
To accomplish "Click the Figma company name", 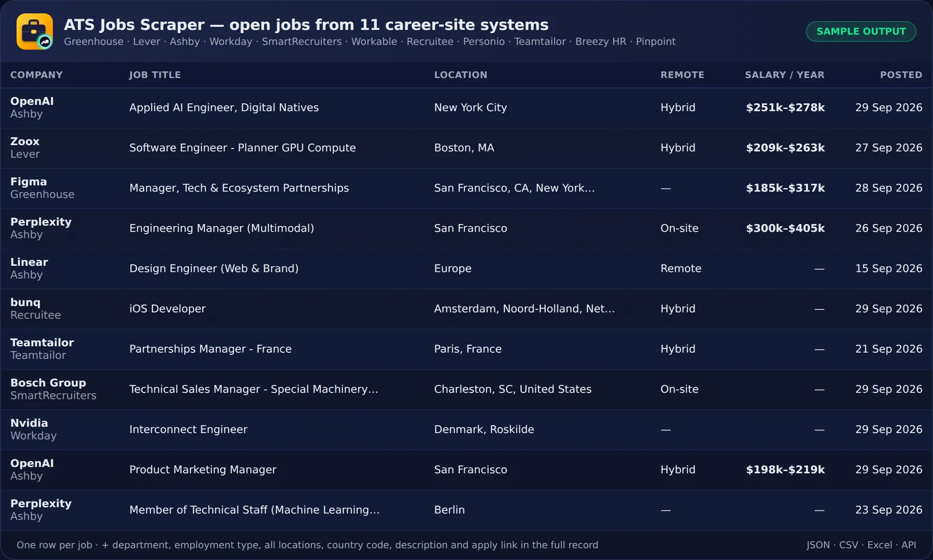I will click(29, 182).
